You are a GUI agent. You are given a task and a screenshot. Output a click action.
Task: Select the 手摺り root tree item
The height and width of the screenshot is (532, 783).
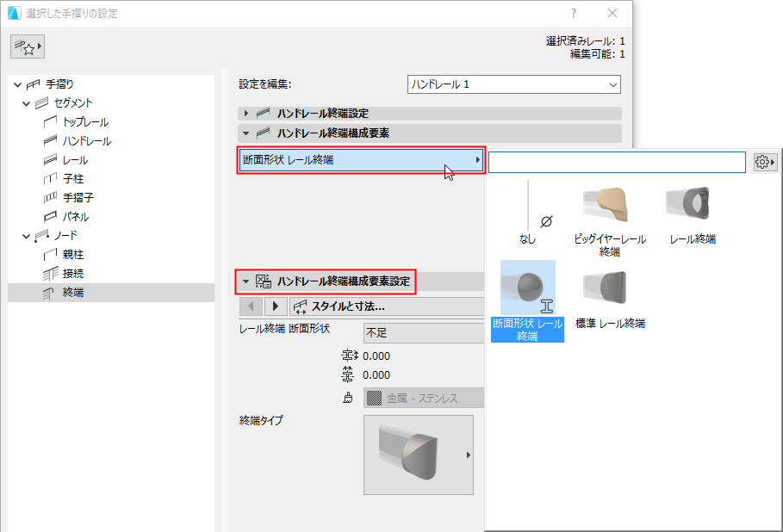coord(59,84)
